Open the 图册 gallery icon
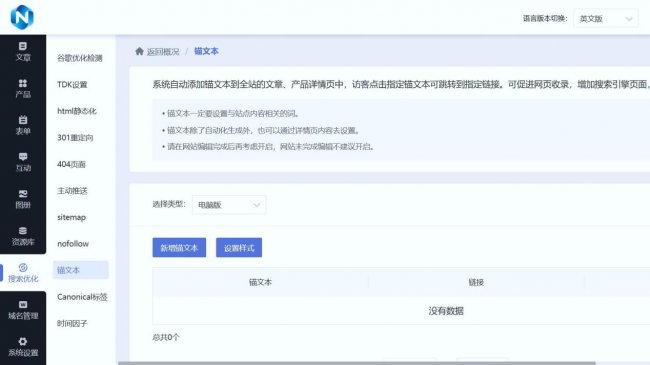This screenshot has width=650, height=365. tap(23, 193)
